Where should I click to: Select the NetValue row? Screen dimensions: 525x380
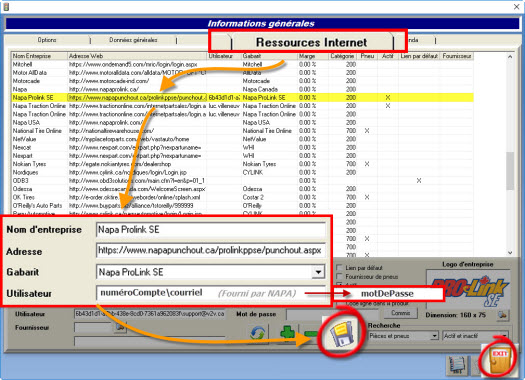tap(242, 139)
